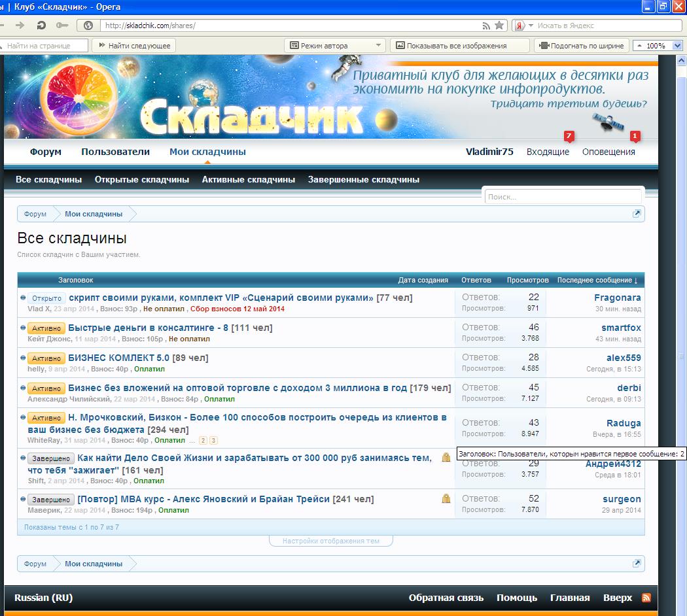Sort by Заголовок column header
The width and height of the screenshot is (687, 616).
tap(76, 280)
